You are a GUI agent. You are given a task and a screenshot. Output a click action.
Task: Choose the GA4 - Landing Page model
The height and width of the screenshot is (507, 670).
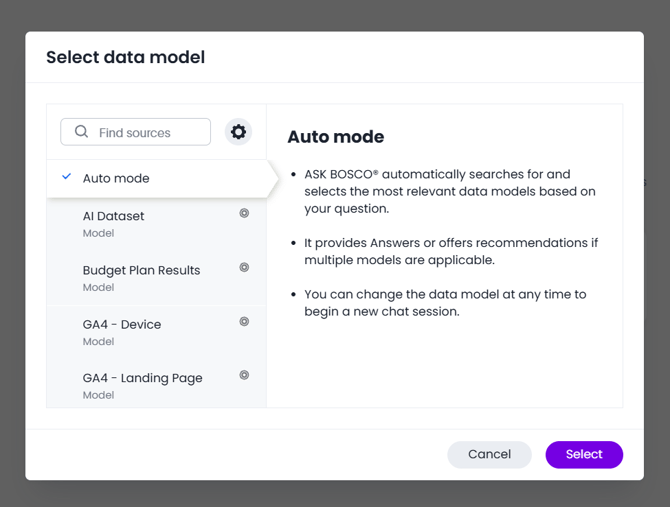(142, 378)
